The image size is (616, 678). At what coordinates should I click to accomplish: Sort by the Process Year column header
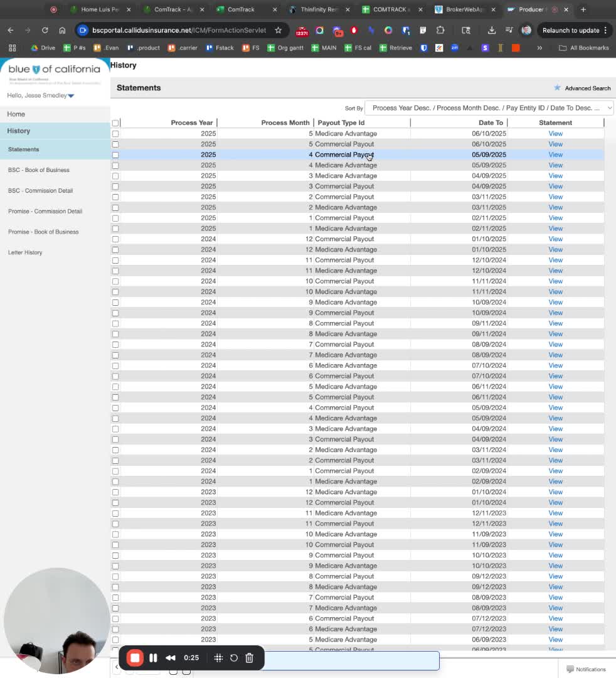[x=192, y=123]
